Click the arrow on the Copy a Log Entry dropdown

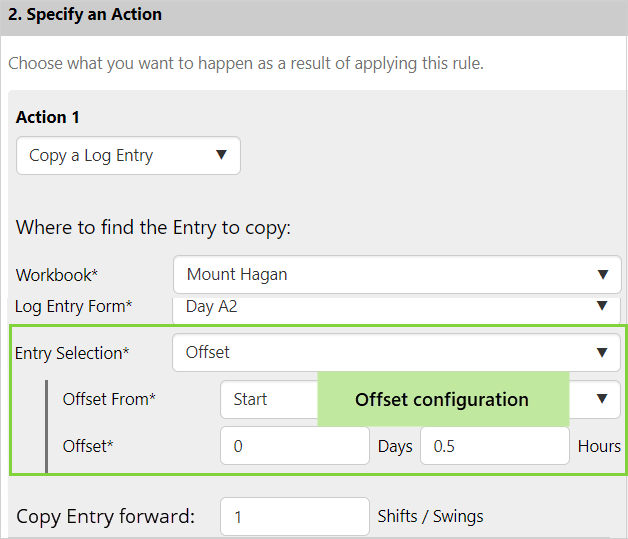pyautogui.click(x=221, y=155)
